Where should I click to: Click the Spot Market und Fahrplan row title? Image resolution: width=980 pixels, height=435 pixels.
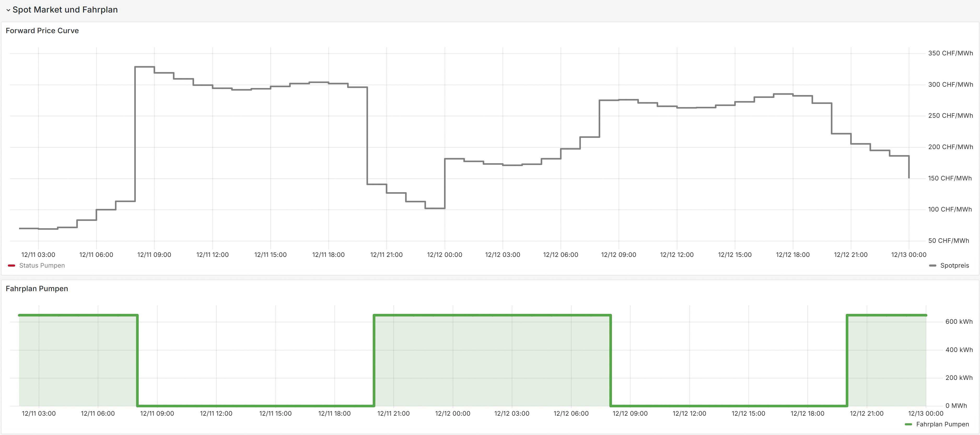(x=65, y=10)
